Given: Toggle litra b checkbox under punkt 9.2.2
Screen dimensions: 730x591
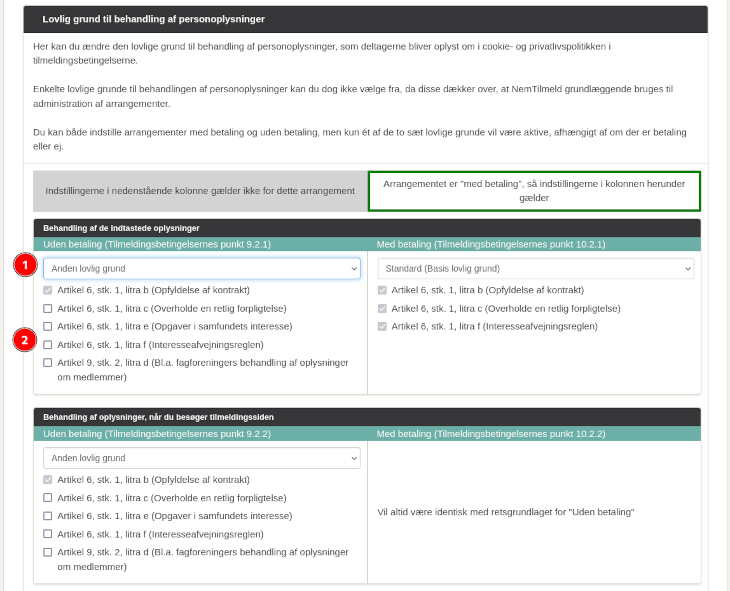Looking at the screenshot, I should pyautogui.click(x=47, y=480).
